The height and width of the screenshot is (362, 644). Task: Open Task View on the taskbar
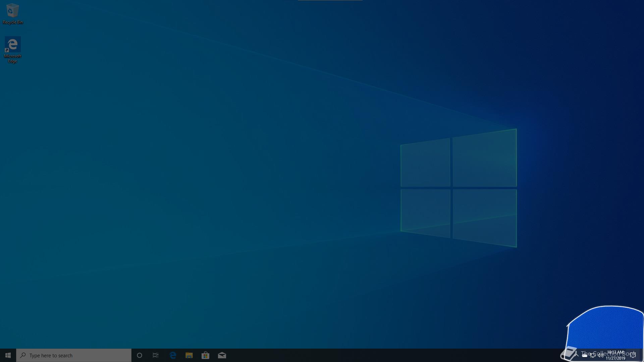click(156, 355)
